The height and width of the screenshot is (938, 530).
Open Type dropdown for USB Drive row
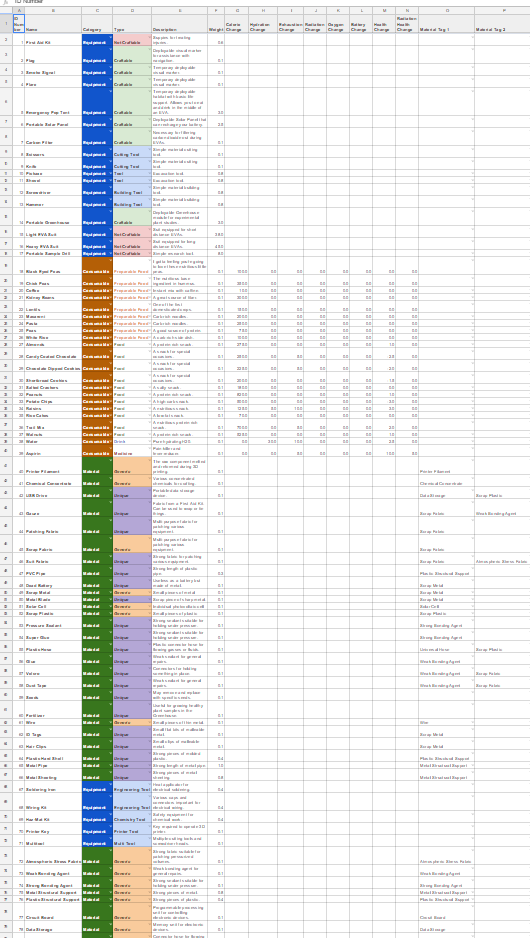pyautogui.click(x=149, y=489)
